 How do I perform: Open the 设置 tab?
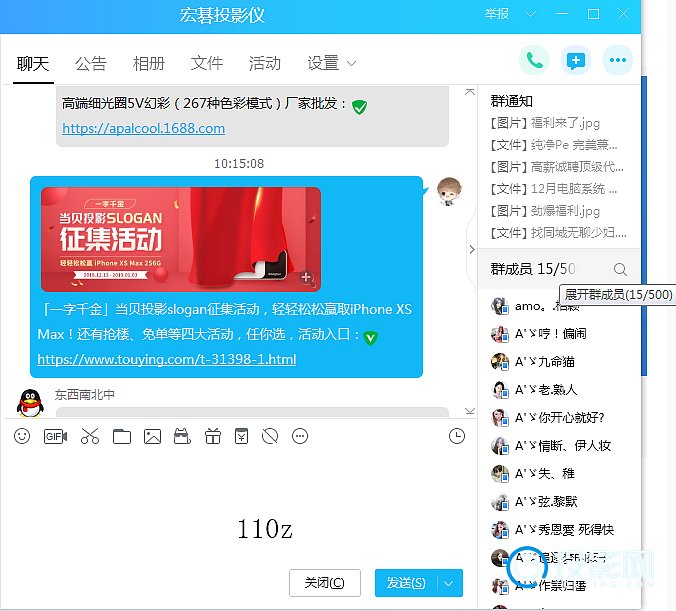323,64
